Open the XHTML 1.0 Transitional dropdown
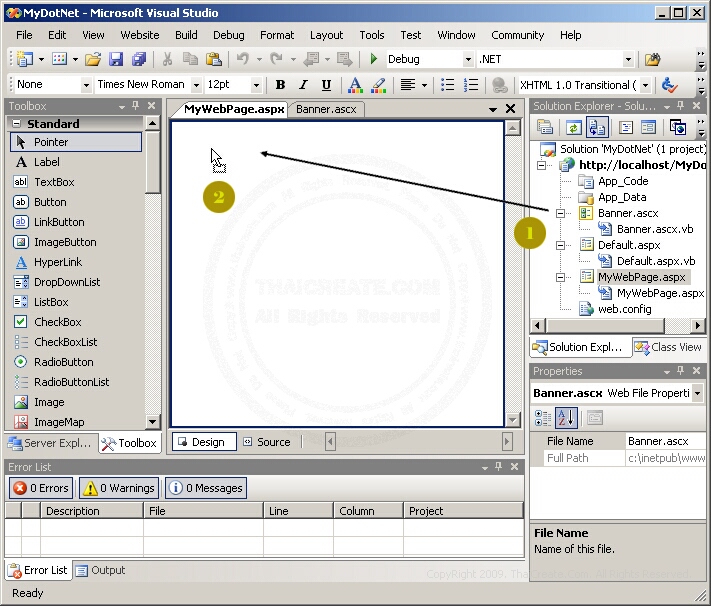The height and width of the screenshot is (606, 711). [646, 85]
